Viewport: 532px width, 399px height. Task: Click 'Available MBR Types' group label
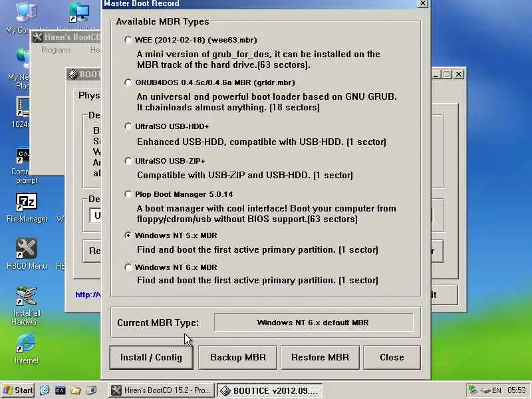[x=162, y=22]
